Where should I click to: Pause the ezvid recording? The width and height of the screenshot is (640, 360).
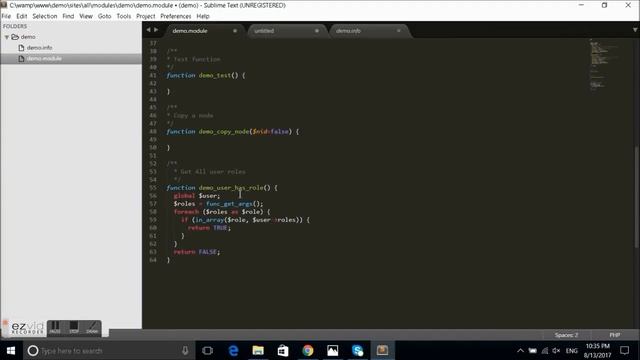click(55, 328)
